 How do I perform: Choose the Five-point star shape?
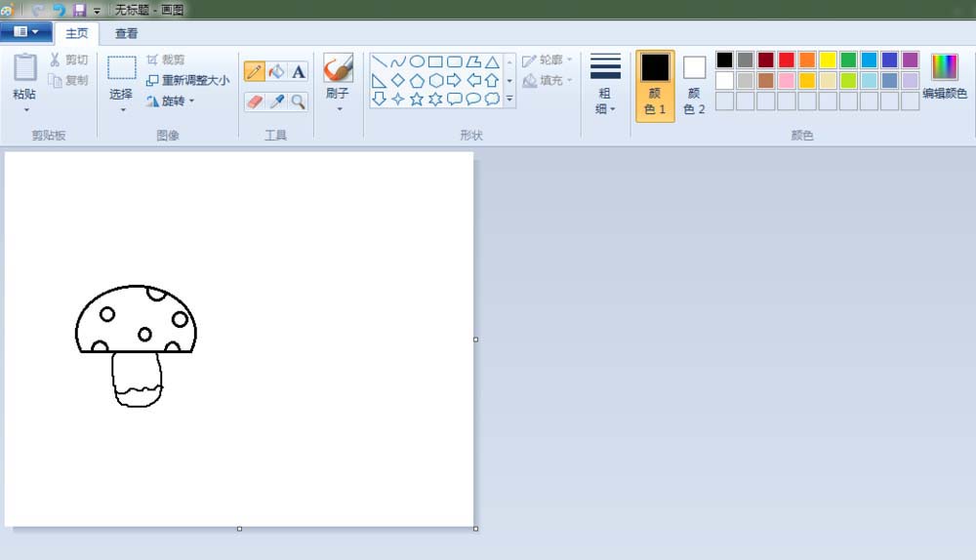[x=417, y=99]
